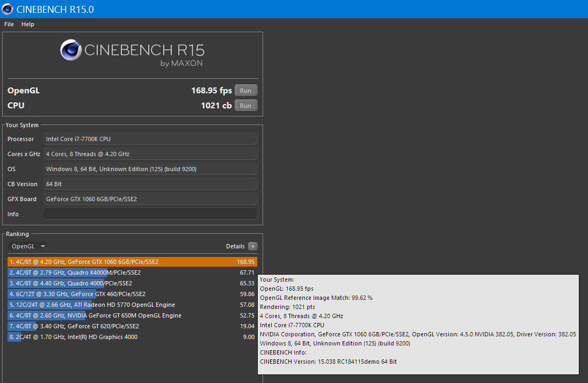
Task: Click the 168.95 fps OpenGL score
Action: tap(212, 91)
